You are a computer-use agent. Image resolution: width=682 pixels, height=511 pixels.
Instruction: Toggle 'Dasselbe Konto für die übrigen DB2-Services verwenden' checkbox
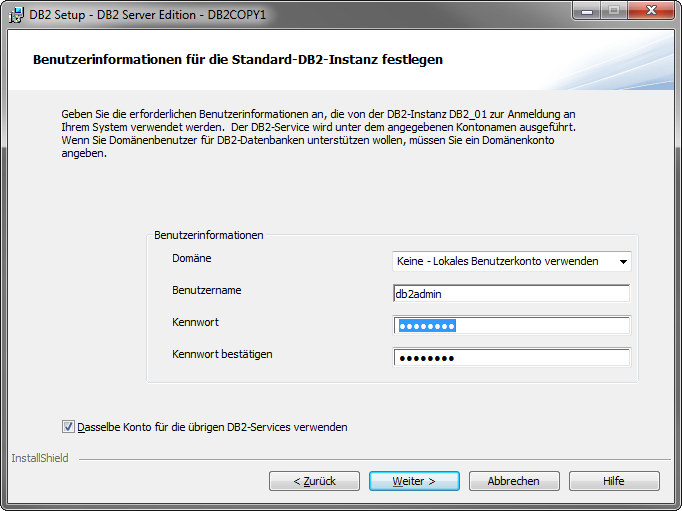pyautogui.click(x=68, y=427)
